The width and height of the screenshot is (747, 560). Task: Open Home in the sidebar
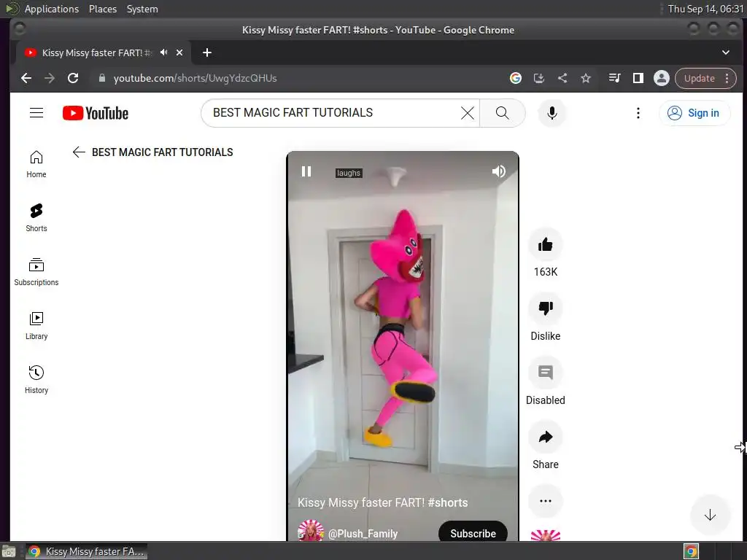pos(36,164)
